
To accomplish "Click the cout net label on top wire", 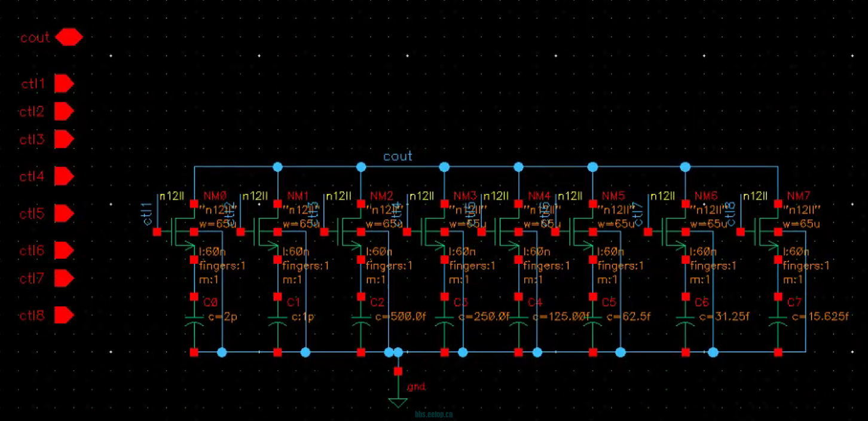I will tap(398, 156).
